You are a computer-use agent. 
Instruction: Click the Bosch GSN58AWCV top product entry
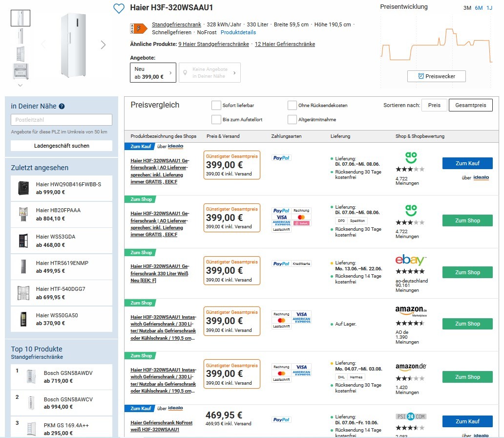point(62,403)
